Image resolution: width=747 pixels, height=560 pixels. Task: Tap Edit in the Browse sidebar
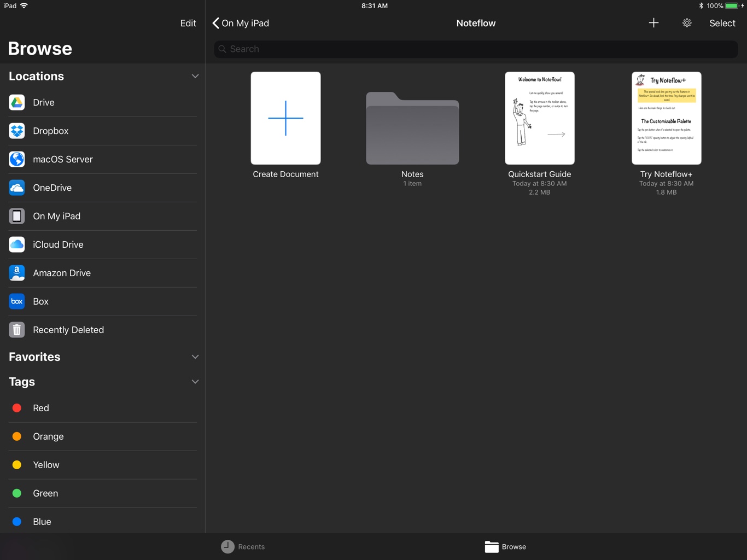point(188,23)
